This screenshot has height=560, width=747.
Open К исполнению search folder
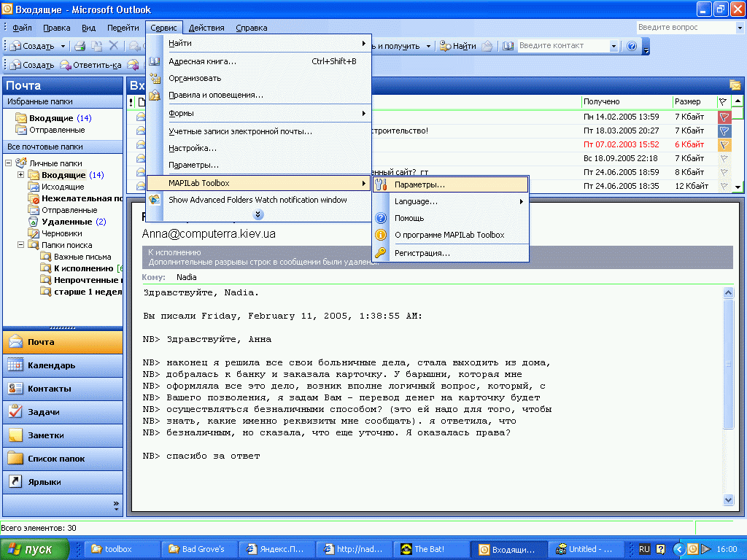(82, 268)
